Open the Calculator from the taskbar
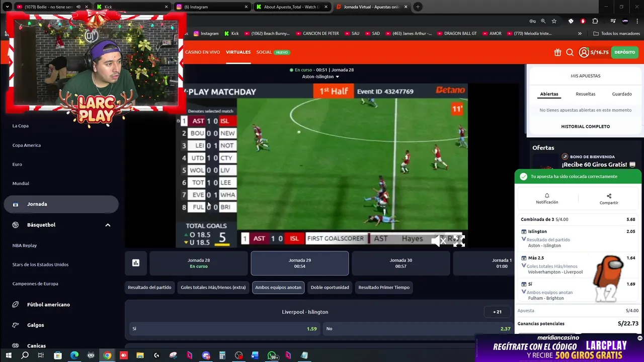The width and height of the screenshot is (644, 362). pos(222,355)
